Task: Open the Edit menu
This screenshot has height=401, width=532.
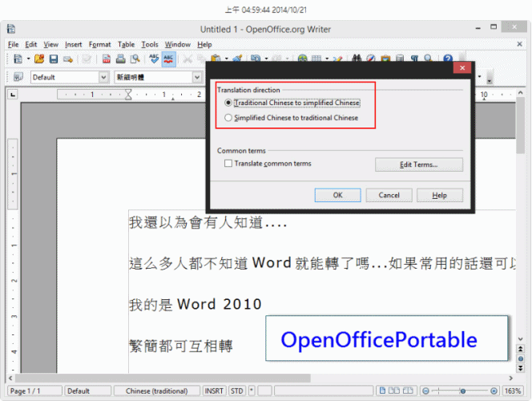Action: (30, 44)
